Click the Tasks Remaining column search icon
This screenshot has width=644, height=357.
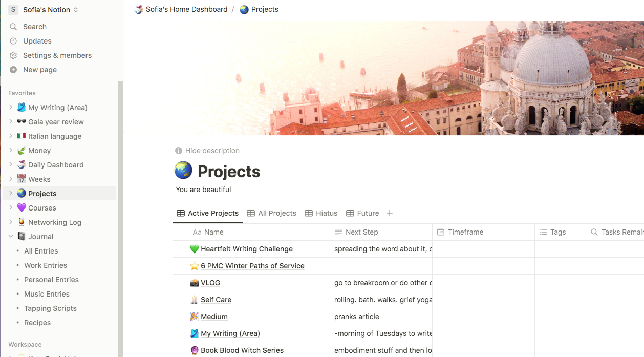tap(594, 232)
